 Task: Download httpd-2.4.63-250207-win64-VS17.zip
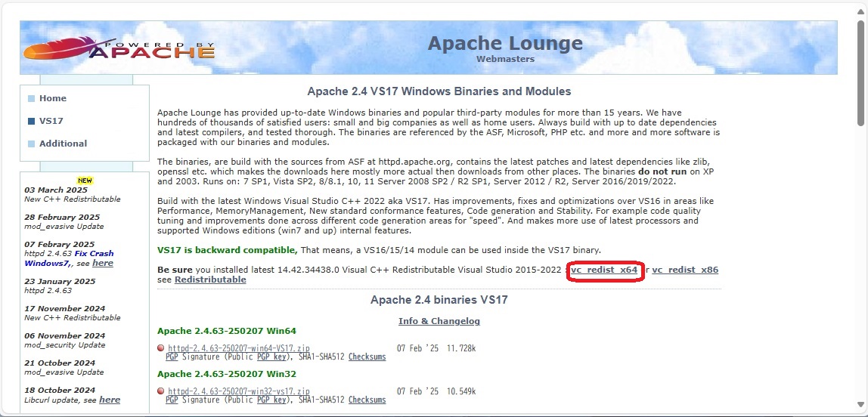point(239,348)
